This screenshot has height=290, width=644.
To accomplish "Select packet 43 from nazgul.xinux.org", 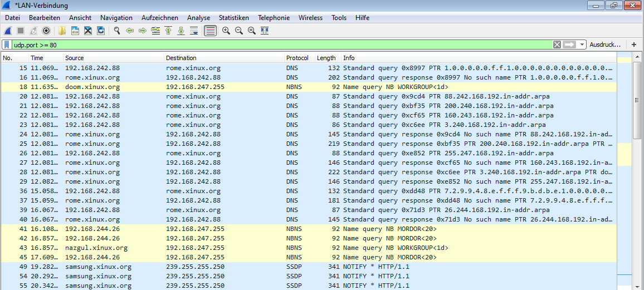I will coord(309,248).
